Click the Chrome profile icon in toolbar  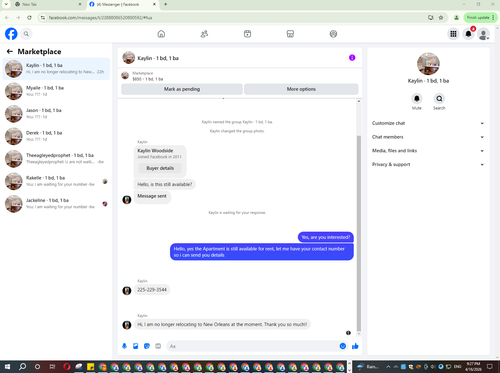pos(456,17)
